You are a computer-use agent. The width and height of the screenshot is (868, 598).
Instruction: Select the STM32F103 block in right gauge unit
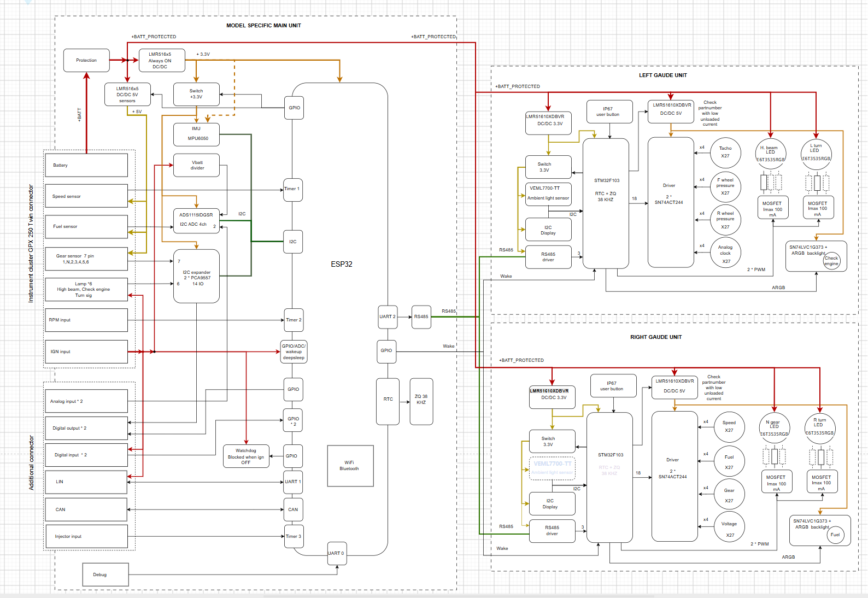609,477
